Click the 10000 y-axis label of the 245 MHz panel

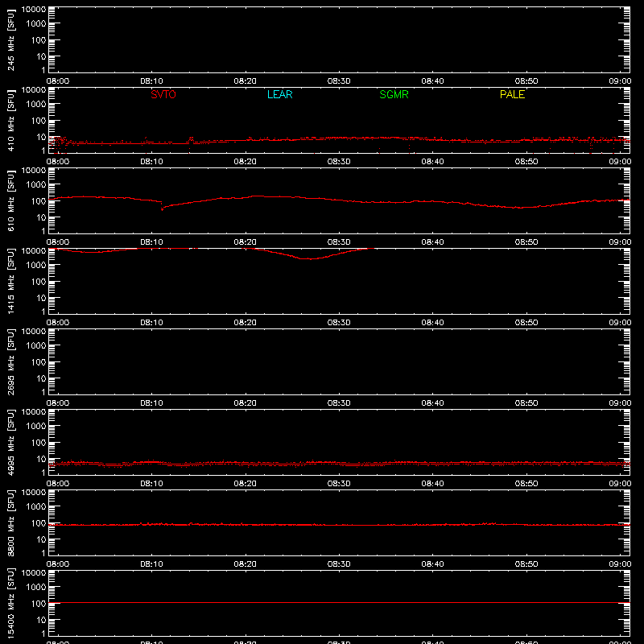[34, 10]
